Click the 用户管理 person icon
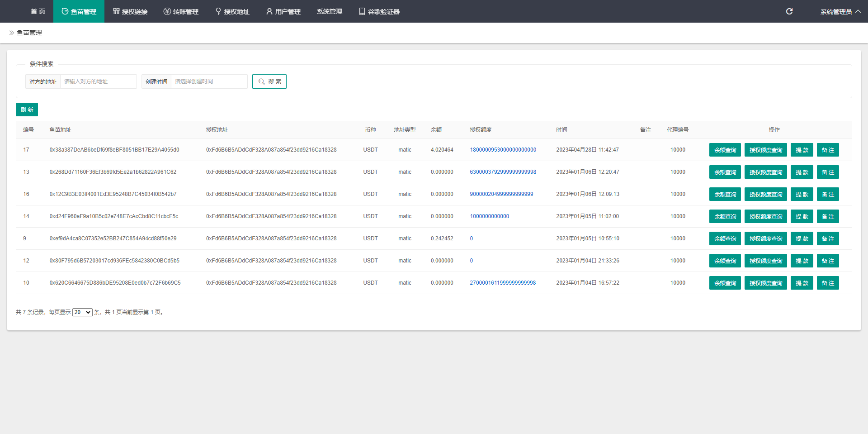Screen dimensions: 868x434 [x=269, y=11]
